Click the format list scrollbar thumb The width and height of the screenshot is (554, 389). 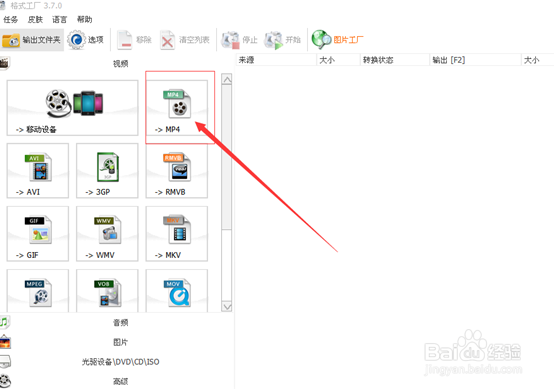tap(227, 157)
